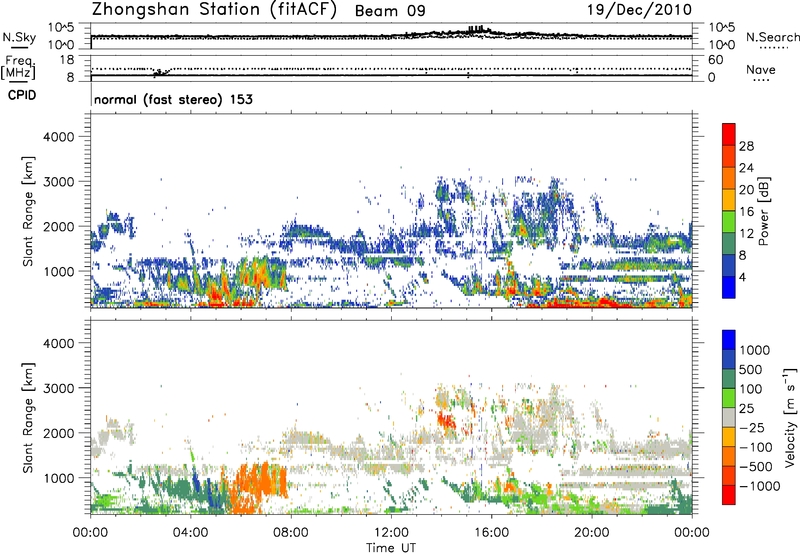This screenshot has height=554, width=800.
Task: Click '4000' tick on the power panel
Action: point(59,137)
